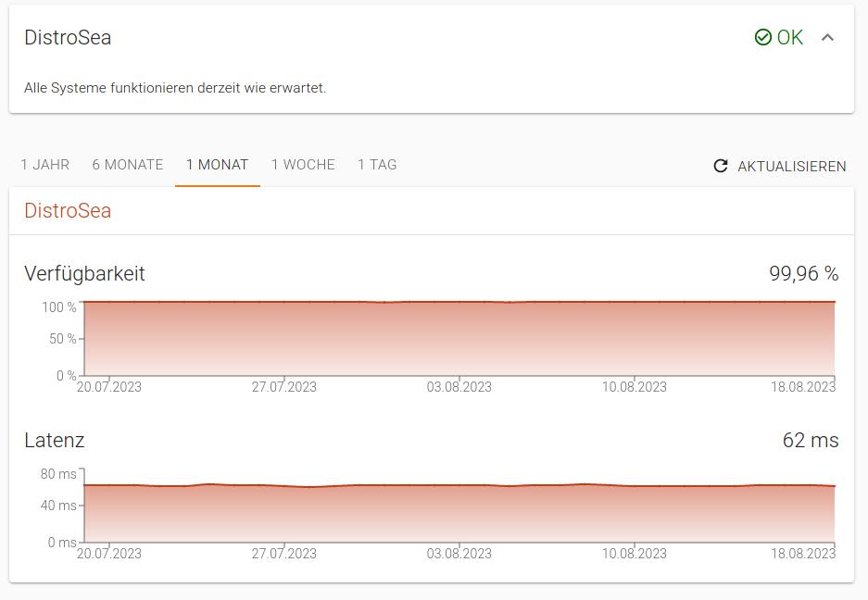Screen dimensions: 868x600
Task: Click the green OK checkmark icon
Action: coord(762,37)
